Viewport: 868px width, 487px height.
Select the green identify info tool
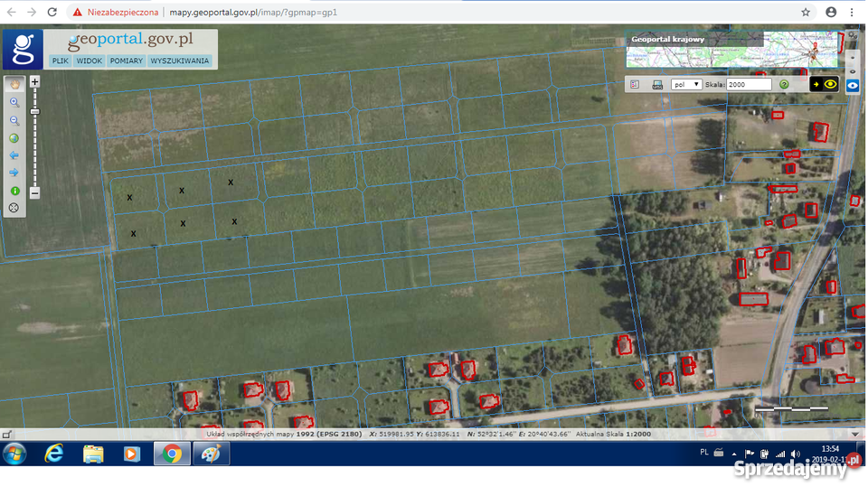click(14, 191)
